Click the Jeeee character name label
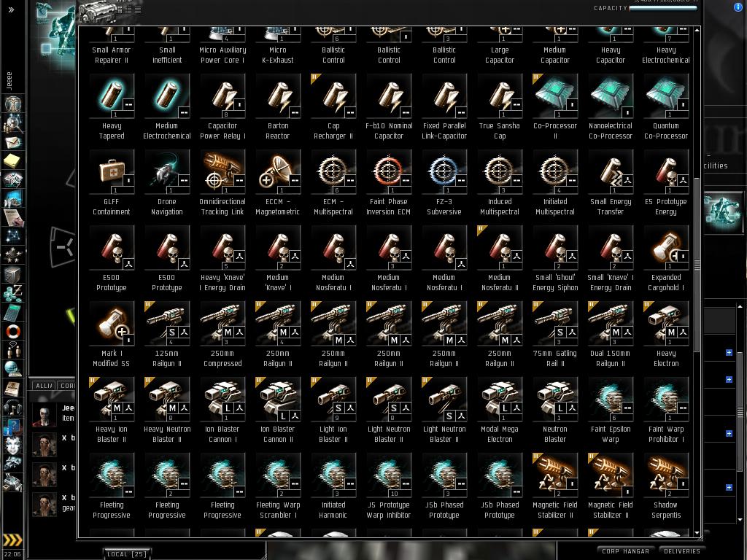This screenshot has height=560, width=747. (x=9, y=81)
